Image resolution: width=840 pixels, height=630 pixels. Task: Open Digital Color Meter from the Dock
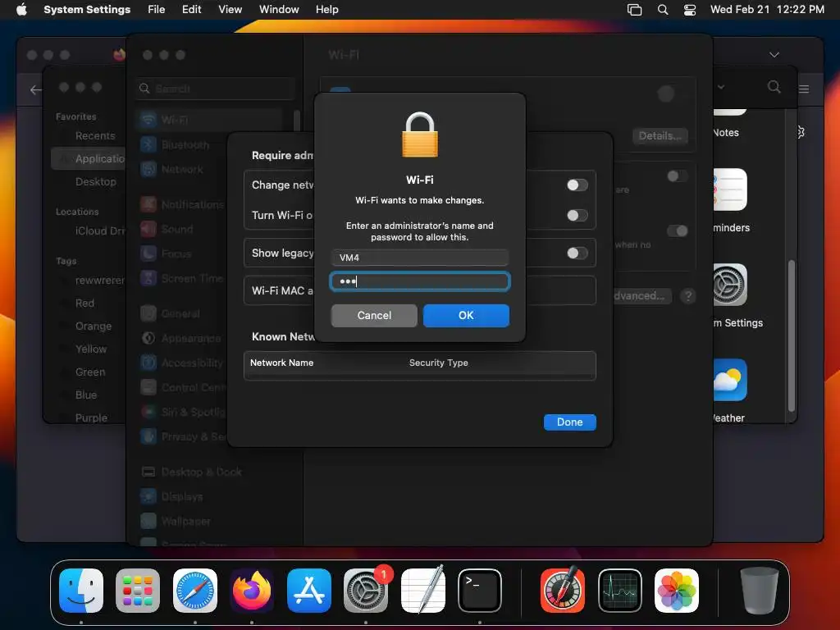point(563,591)
